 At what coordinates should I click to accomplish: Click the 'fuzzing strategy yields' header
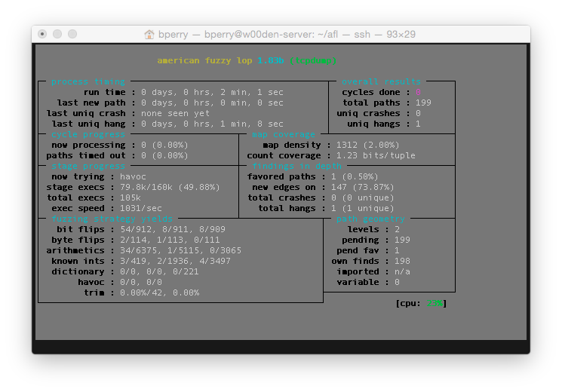112,219
